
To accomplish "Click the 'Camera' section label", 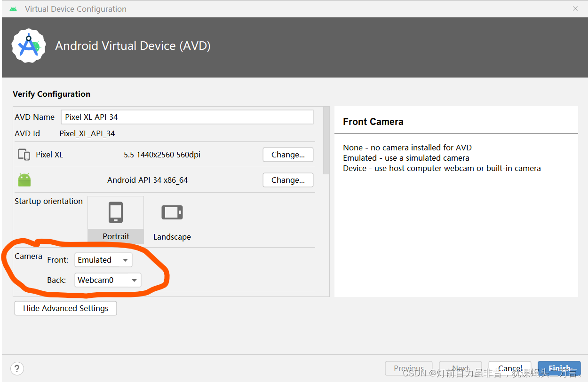I will click(28, 256).
